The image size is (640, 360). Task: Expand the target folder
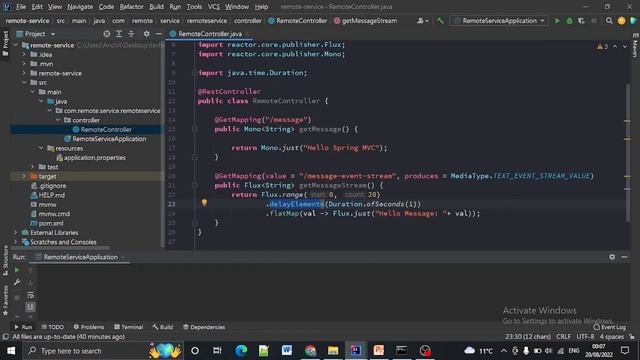(24, 176)
